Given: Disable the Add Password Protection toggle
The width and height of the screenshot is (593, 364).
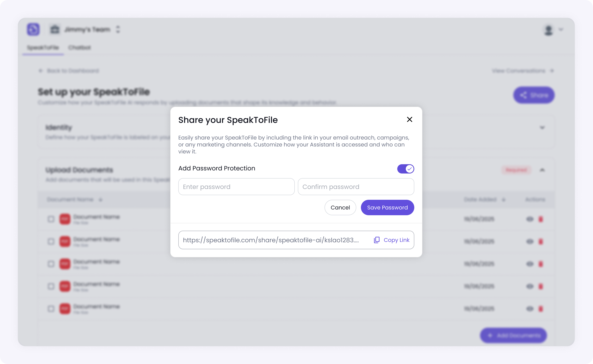Looking at the screenshot, I should pyautogui.click(x=406, y=169).
